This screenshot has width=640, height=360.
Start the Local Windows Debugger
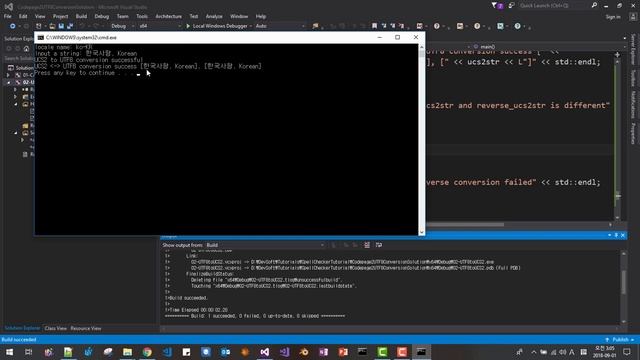point(219,26)
